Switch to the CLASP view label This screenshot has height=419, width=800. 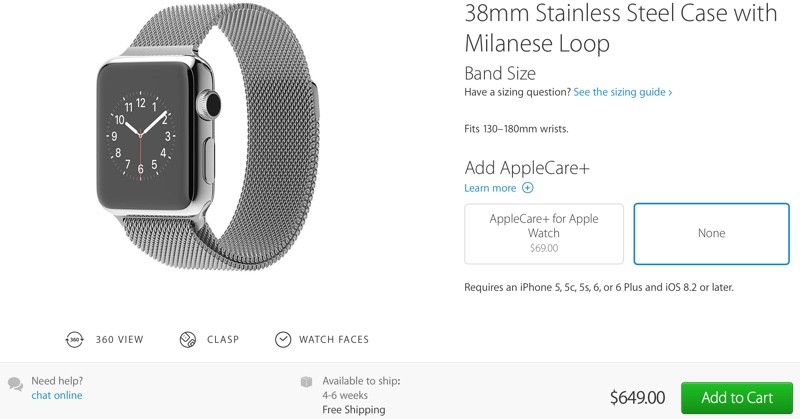223,339
